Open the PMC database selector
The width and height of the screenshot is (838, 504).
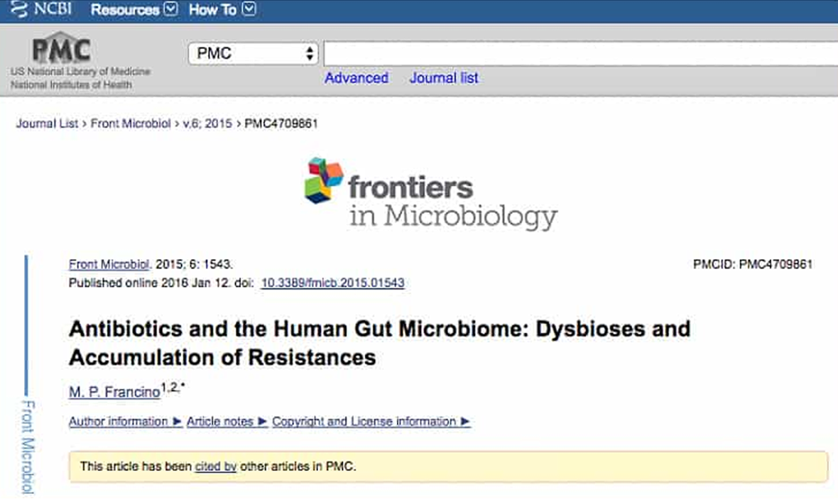[252, 53]
